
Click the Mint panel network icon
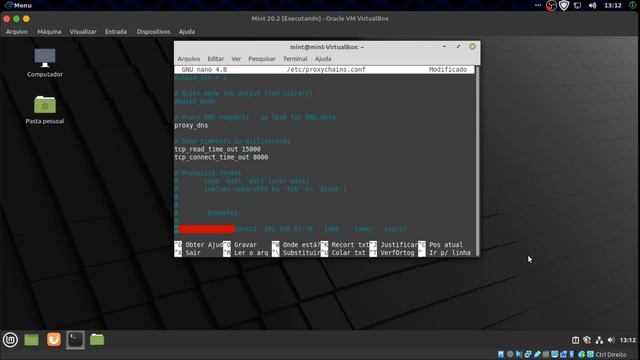(x=599, y=340)
